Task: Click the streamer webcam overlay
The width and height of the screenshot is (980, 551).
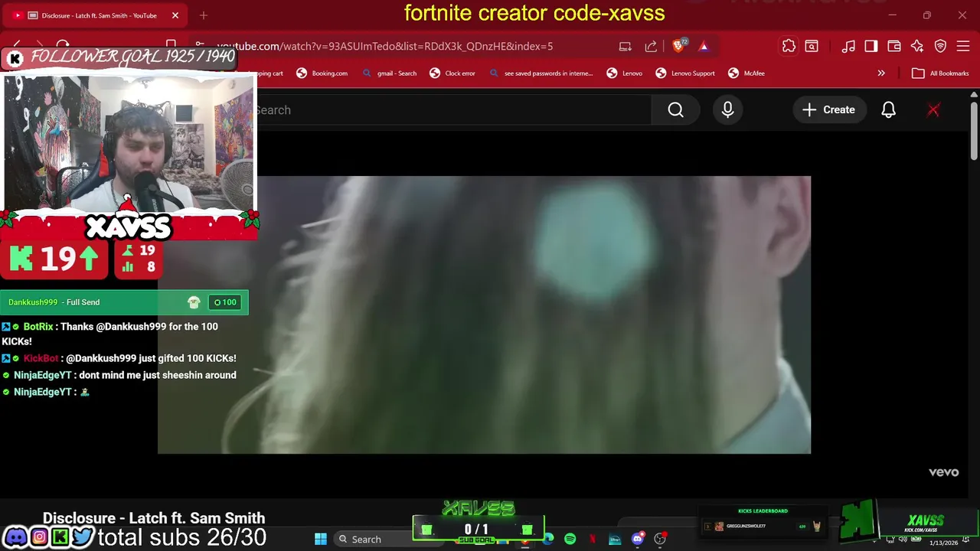Action: click(x=129, y=142)
